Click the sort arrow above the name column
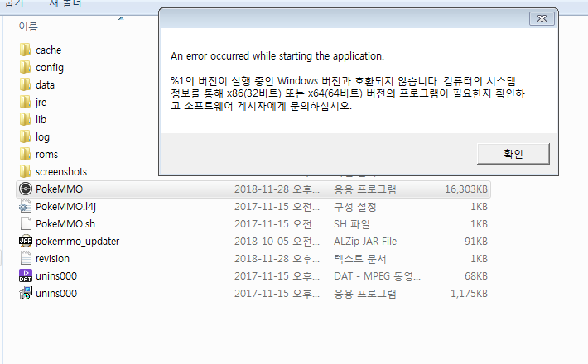This screenshot has width=588, height=364. (x=121, y=17)
